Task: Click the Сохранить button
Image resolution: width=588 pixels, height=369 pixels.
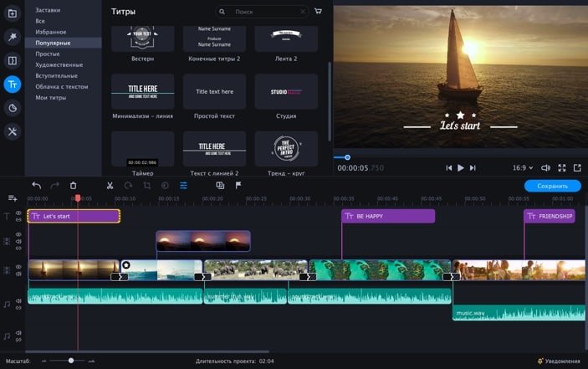Action: click(x=552, y=186)
